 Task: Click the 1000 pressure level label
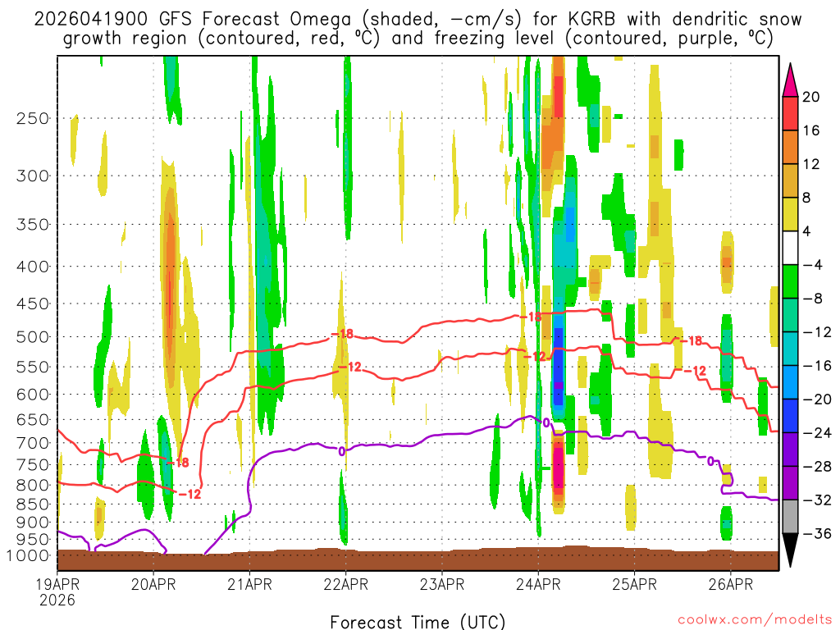coord(28,556)
